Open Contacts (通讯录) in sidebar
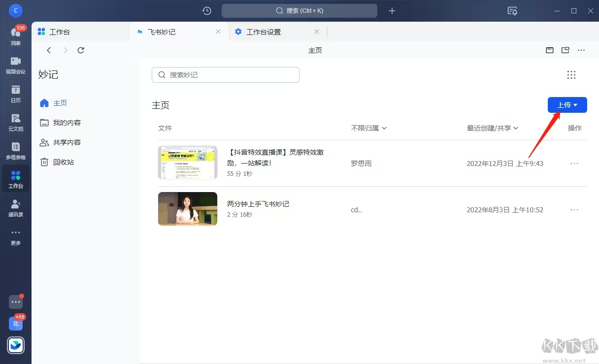 pyautogui.click(x=16, y=207)
